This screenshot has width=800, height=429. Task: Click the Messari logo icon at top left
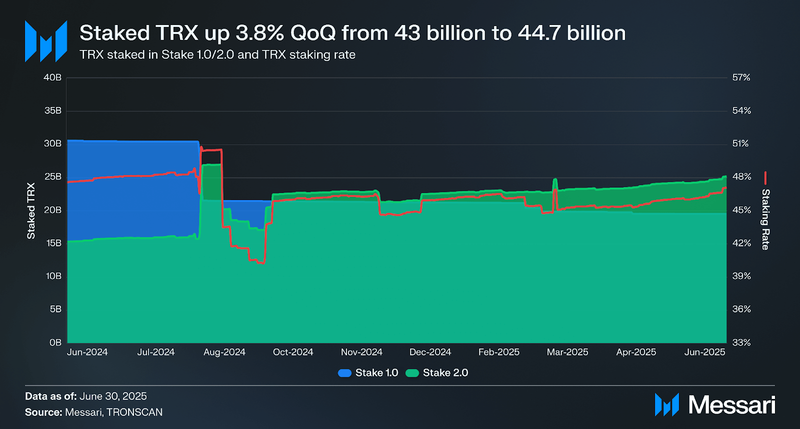pos(46,41)
